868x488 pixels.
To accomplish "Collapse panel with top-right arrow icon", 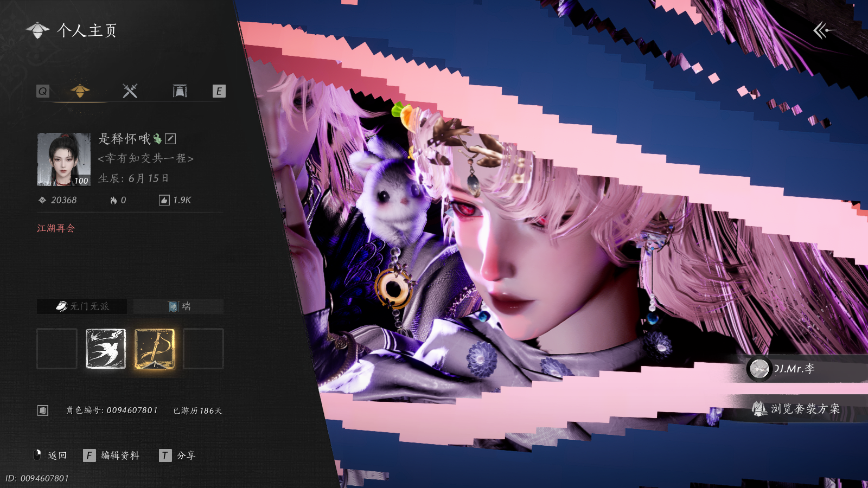I will [823, 30].
